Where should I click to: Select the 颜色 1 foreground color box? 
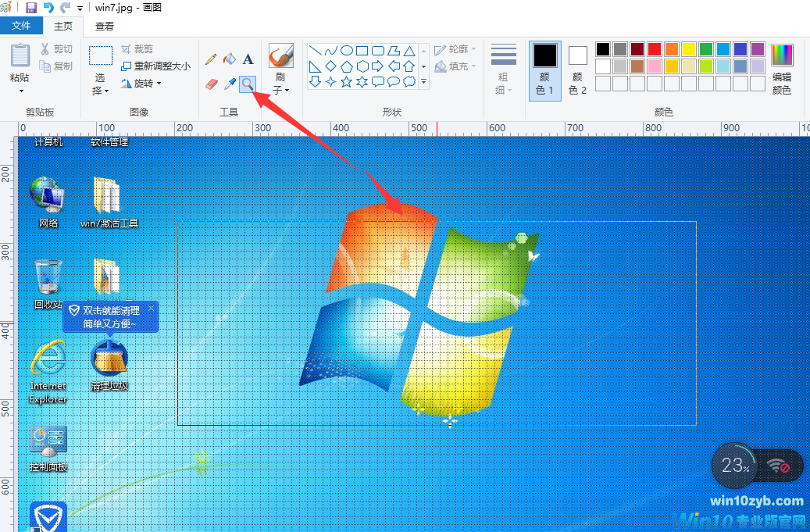coord(545,70)
